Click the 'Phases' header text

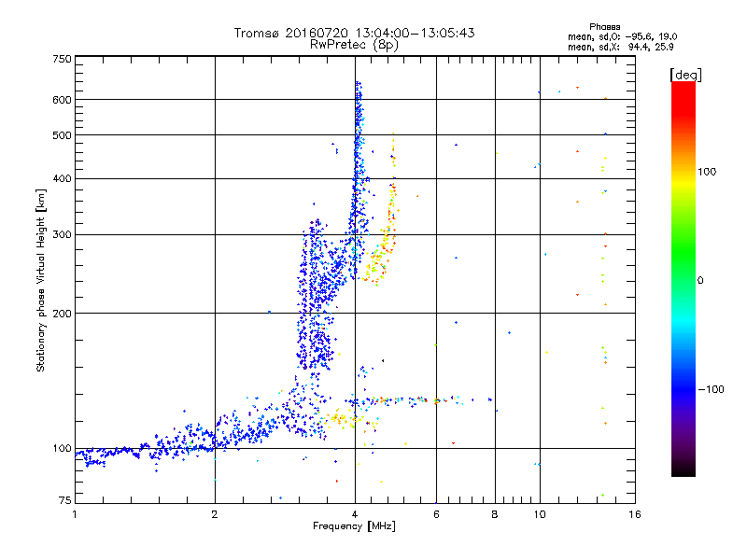click(604, 27)
